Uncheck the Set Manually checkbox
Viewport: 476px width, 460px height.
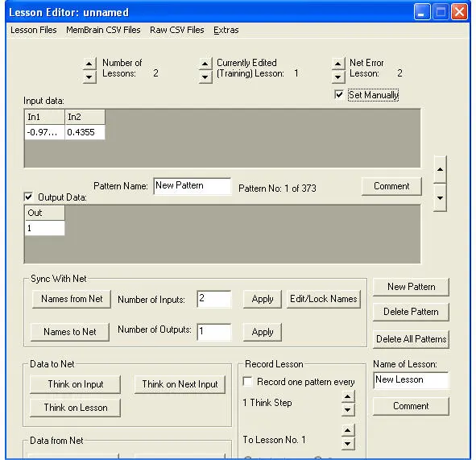pos(339,94)
